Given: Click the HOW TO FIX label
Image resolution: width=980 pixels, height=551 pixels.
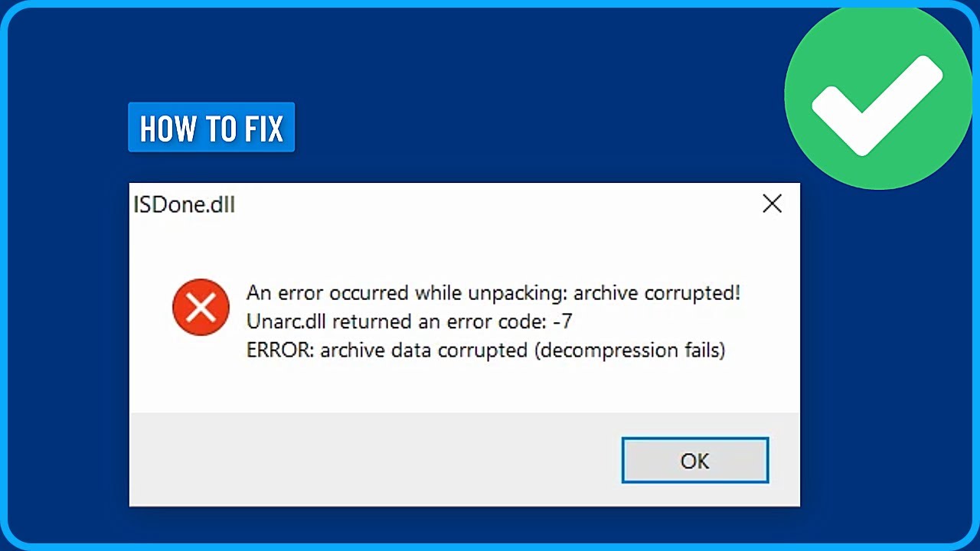Looking at the screenshot, I should click(211, 128).
